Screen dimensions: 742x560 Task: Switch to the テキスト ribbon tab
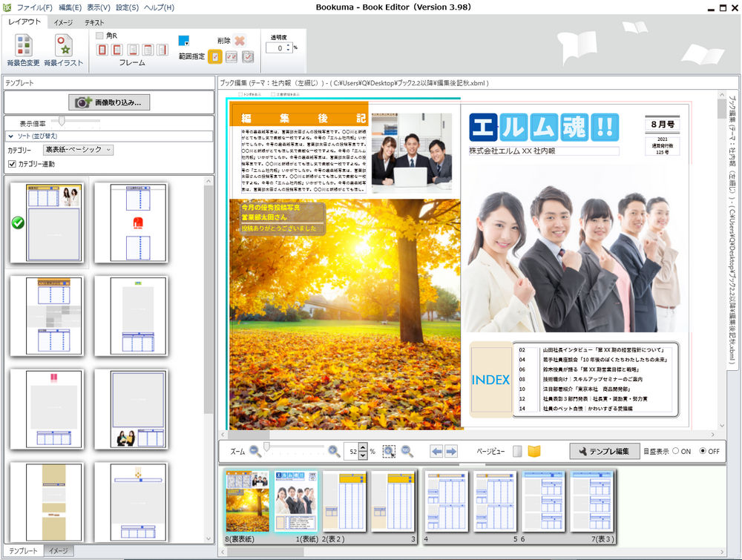[x=93, y=23]
